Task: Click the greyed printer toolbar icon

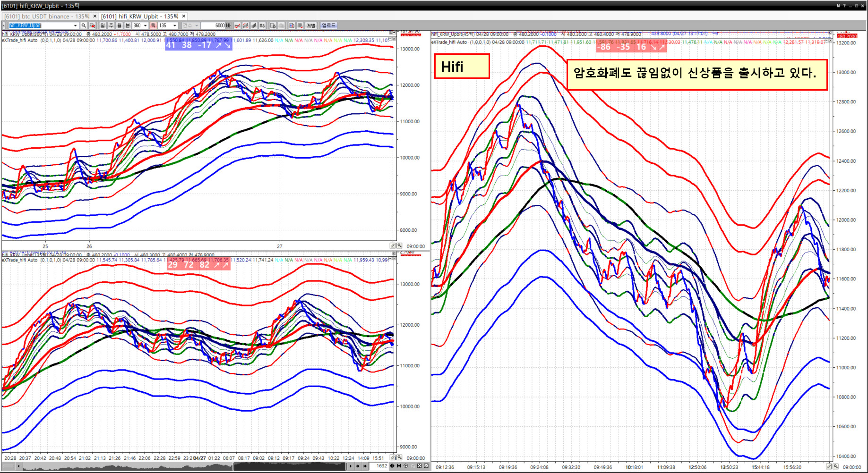Action: 281,25
